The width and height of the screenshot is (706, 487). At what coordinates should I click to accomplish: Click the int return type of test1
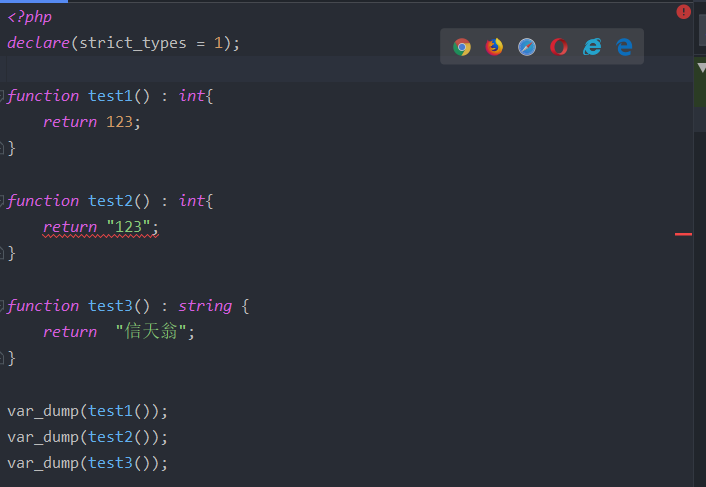[x=192, y=95]
